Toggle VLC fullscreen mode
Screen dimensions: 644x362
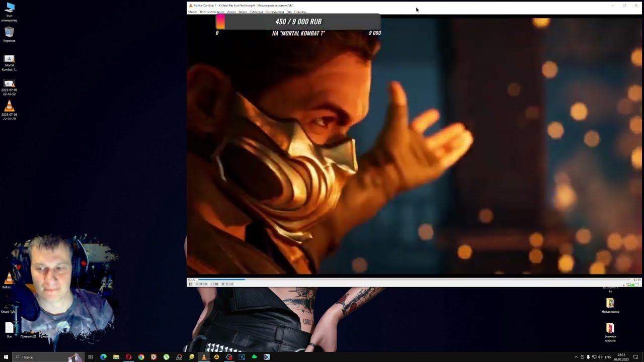coord(212,284)
